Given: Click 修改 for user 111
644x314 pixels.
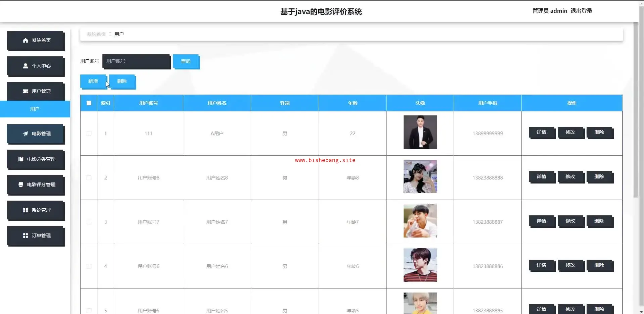Looking at the screenshot, I should [x=570, y=133].
